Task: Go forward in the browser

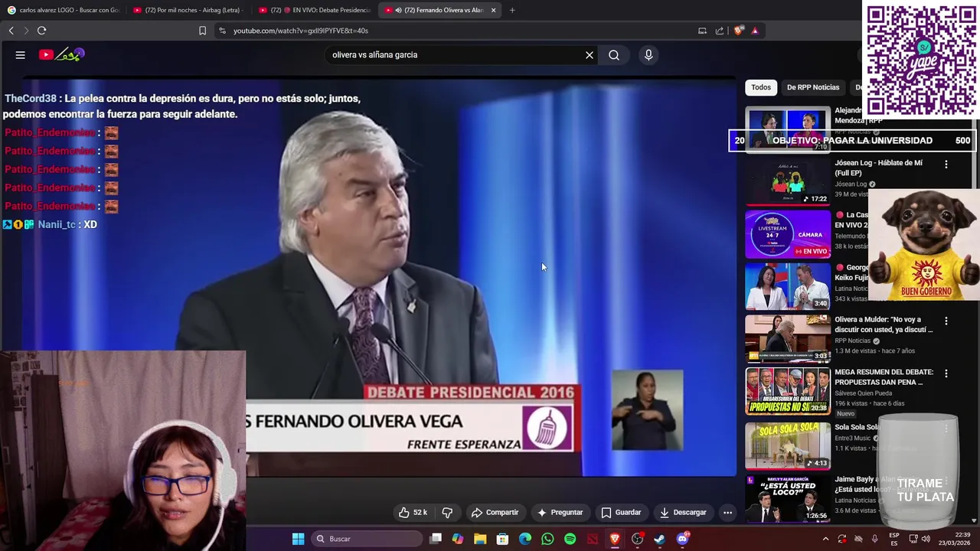Action: pyautogui.click(x=25, y=31)
